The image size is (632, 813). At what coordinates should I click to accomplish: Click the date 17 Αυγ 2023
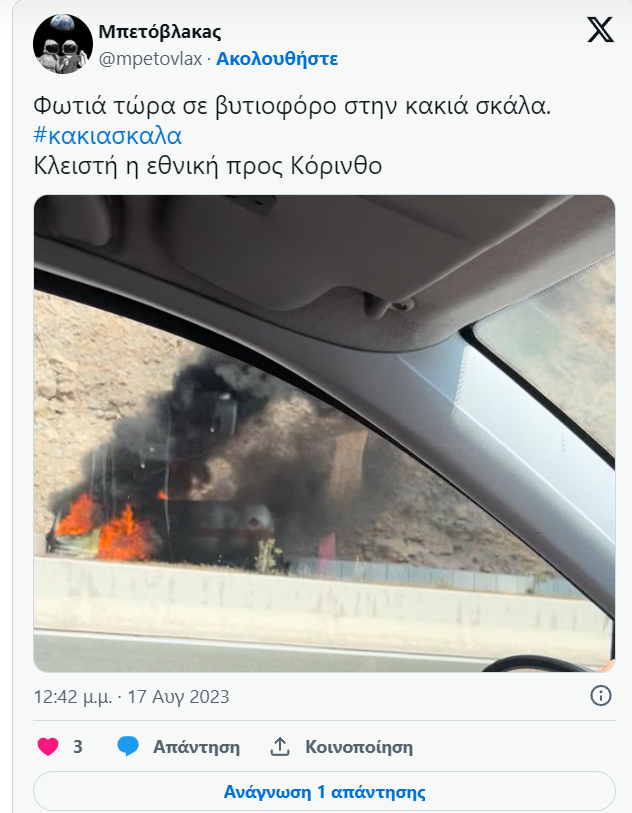178,697
